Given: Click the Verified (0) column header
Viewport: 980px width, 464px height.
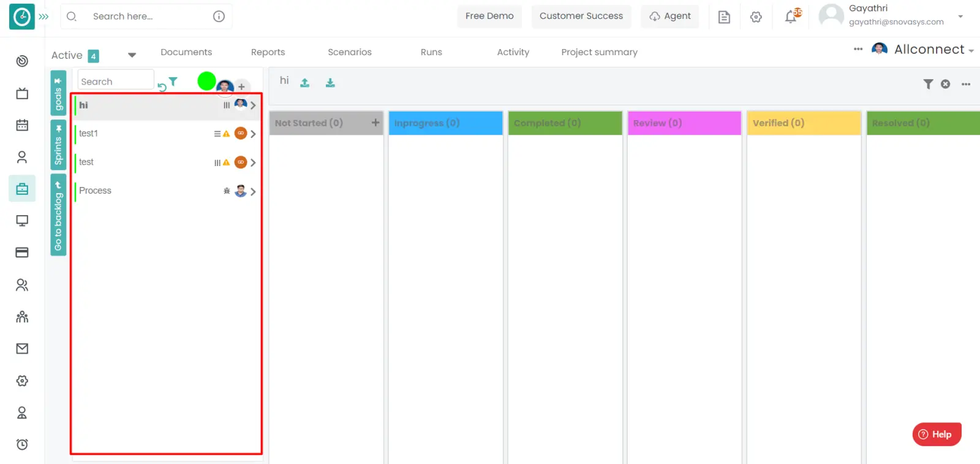Looking at the screenshot, I should click(x=804, y=123).
